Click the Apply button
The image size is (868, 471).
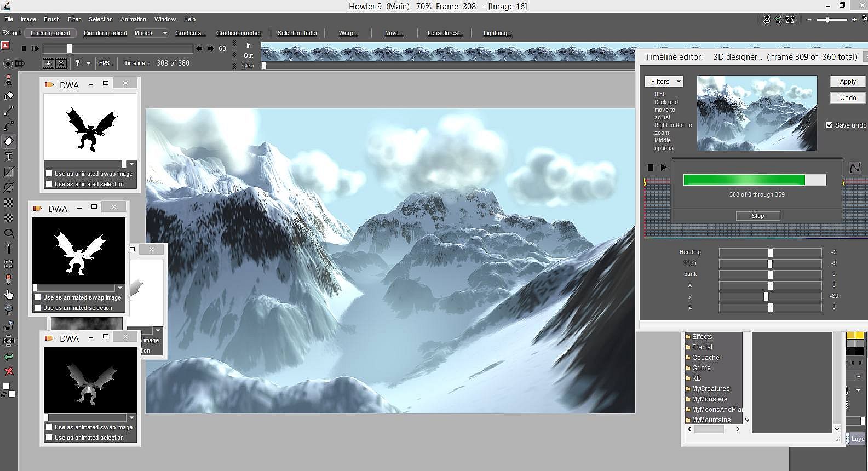click(847, 82)
